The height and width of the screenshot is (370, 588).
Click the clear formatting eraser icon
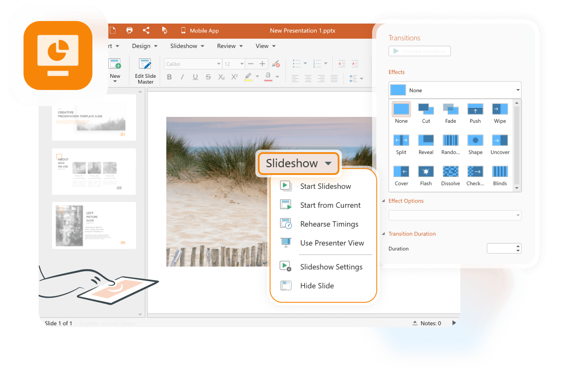point(276,64)
